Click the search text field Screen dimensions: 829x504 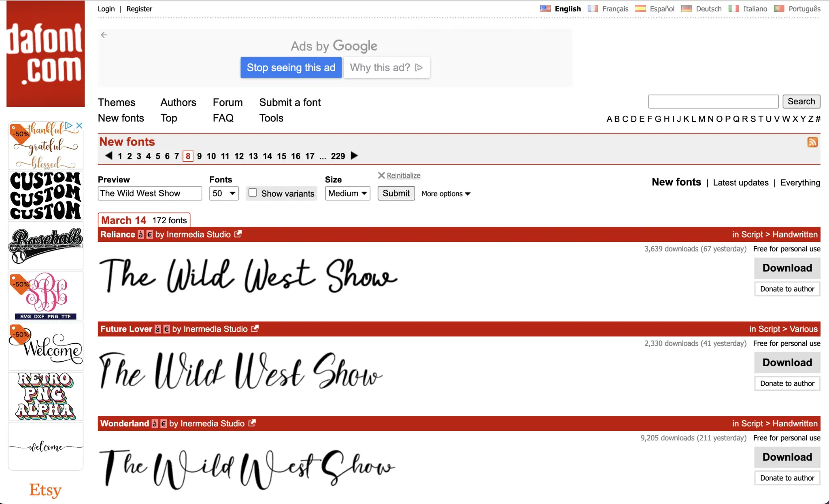713,102
